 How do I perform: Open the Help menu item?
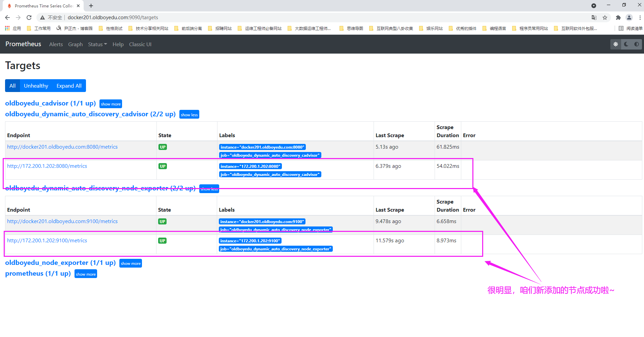[118, 44]
